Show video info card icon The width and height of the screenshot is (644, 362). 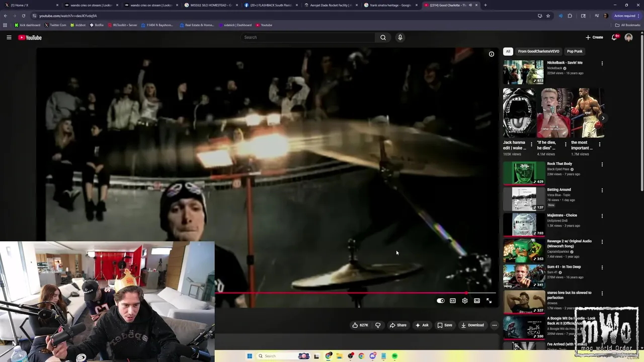(492, 54)
